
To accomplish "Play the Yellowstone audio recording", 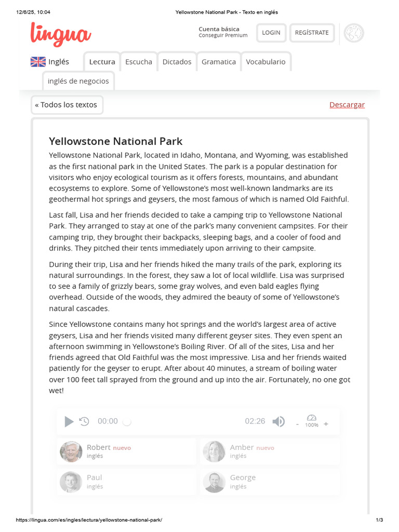I will (x=69, y=421).
